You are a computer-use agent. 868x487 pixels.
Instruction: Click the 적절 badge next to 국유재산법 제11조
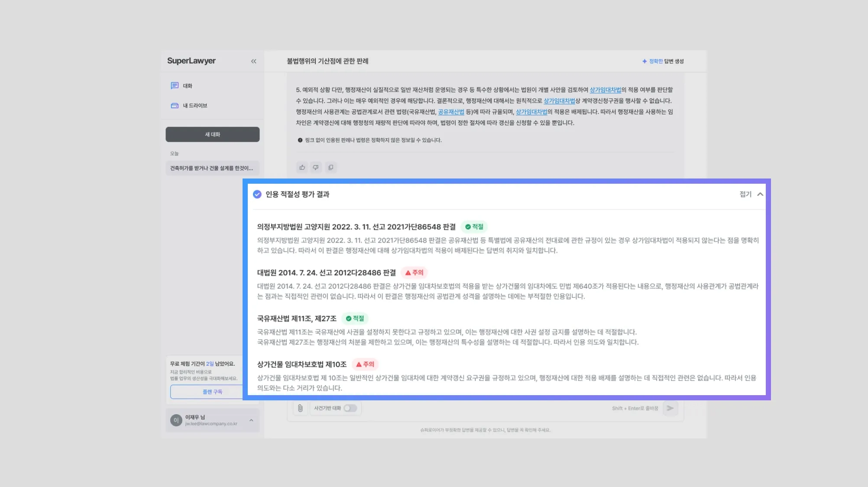355,318
